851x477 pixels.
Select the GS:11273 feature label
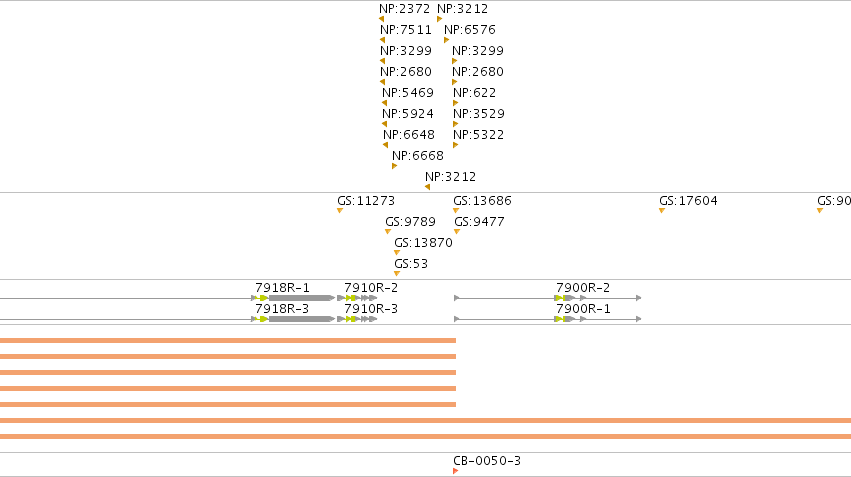366,201
